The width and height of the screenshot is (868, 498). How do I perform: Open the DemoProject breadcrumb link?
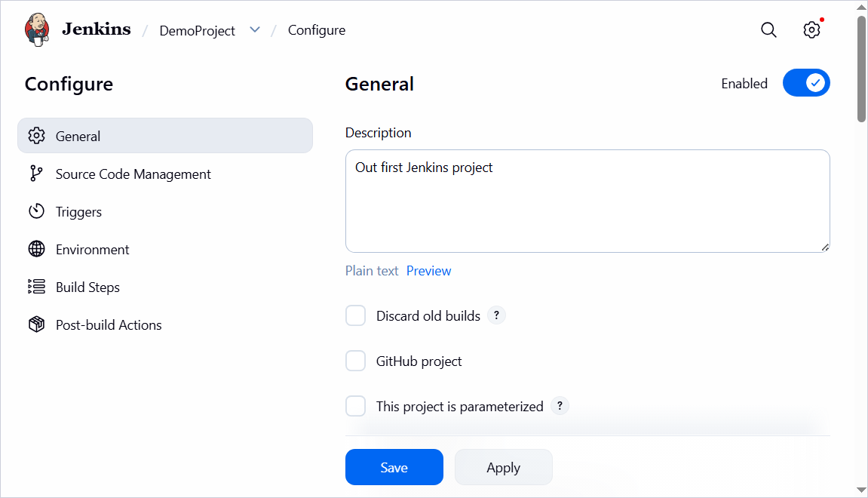click(x=197, y=30)
